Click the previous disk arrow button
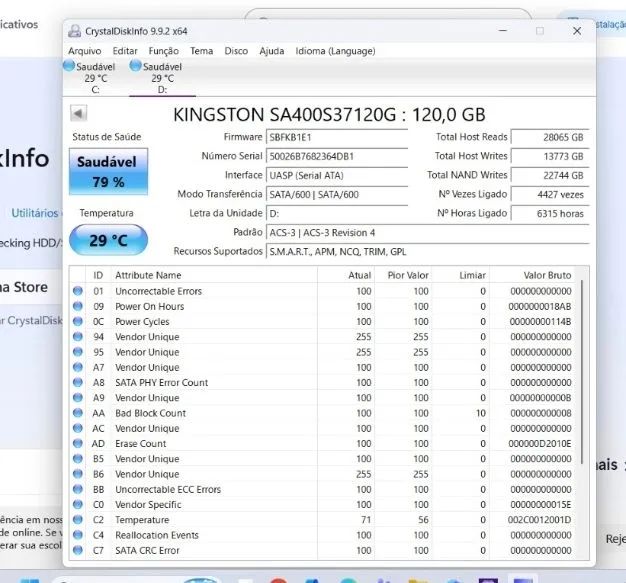This screenshot has width=626, height=583. point(78,113)
